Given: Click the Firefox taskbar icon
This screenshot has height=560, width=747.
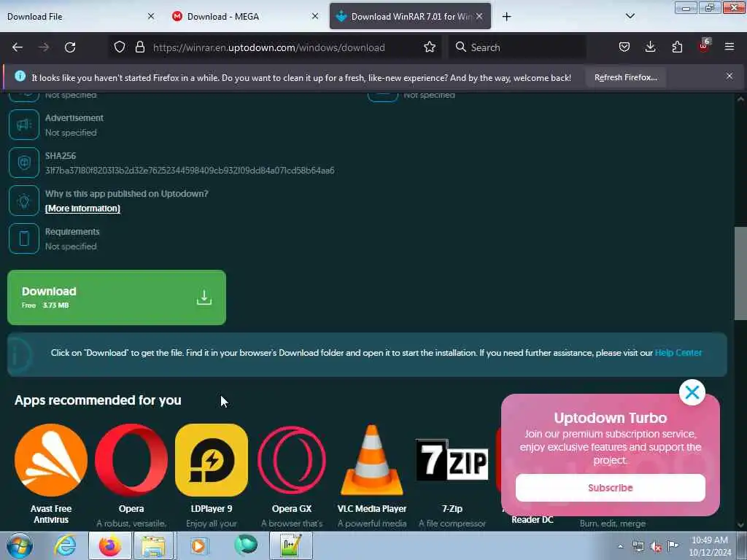Looking at the screenshot, I should pyautogui.click(x=110, y=545).
